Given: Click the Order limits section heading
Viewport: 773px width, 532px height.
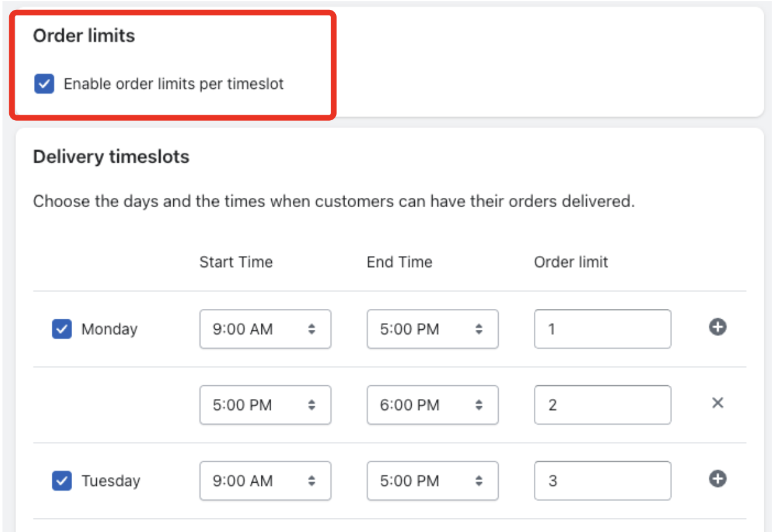Looking at the screenshot, I should click(84, 36).
